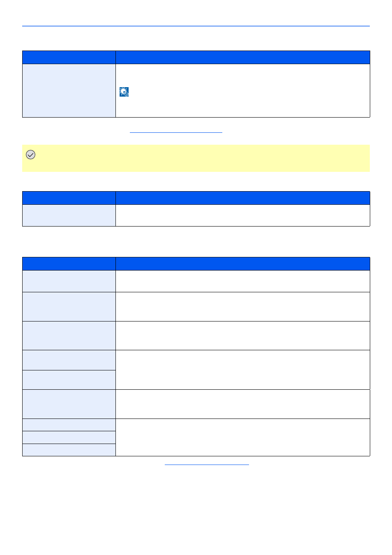
Task: Click the second table's light-blue item cell
Action: (69, 215)
